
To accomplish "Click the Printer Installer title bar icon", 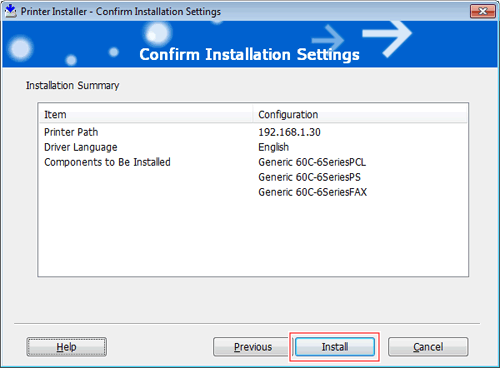I will (11, 11).
